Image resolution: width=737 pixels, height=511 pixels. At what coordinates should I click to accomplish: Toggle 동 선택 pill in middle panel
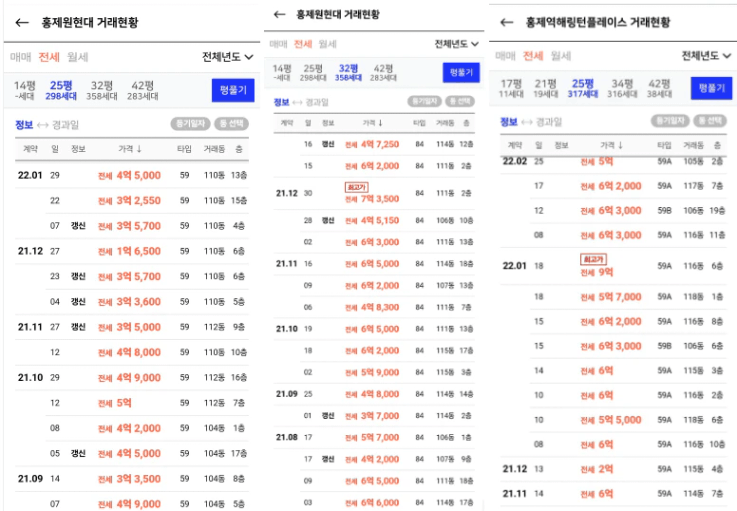tap(460, 101)
